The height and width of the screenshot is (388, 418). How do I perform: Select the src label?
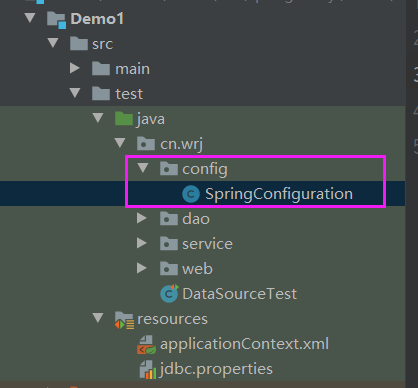click(103, 44)
